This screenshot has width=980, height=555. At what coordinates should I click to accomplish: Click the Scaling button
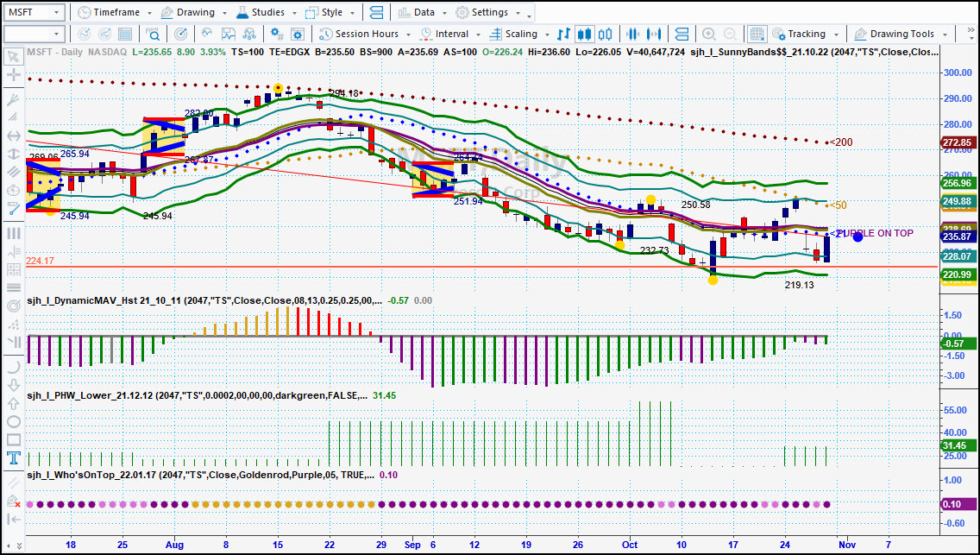tap(514, 34)
